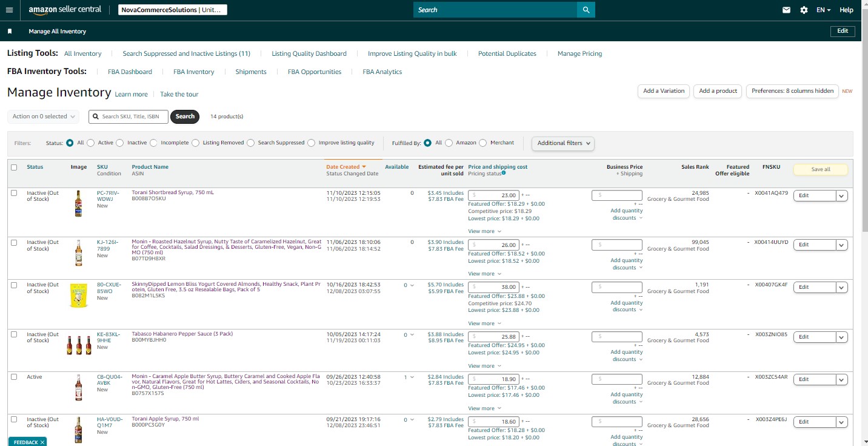Expand the Edit dropdown arrow for Torani Shortbread
868x446 pixels.
[841, 195]
